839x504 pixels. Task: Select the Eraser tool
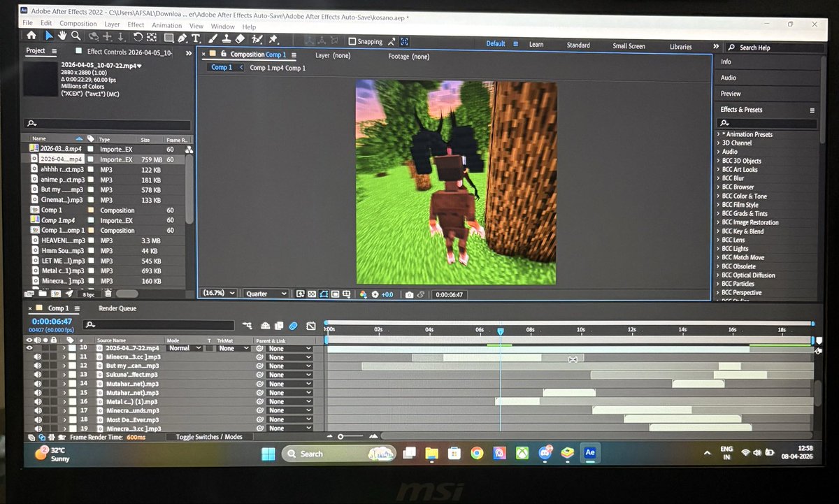241,39
